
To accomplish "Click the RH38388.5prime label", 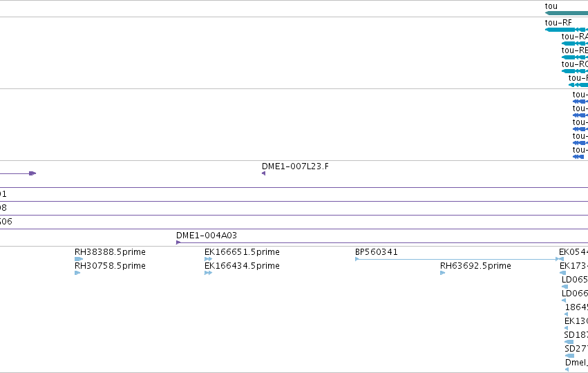I will pos(110,252).
